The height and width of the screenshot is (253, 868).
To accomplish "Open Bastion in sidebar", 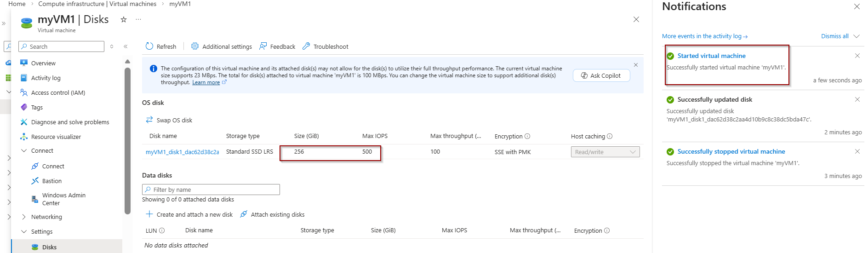I will pos(51,181).
